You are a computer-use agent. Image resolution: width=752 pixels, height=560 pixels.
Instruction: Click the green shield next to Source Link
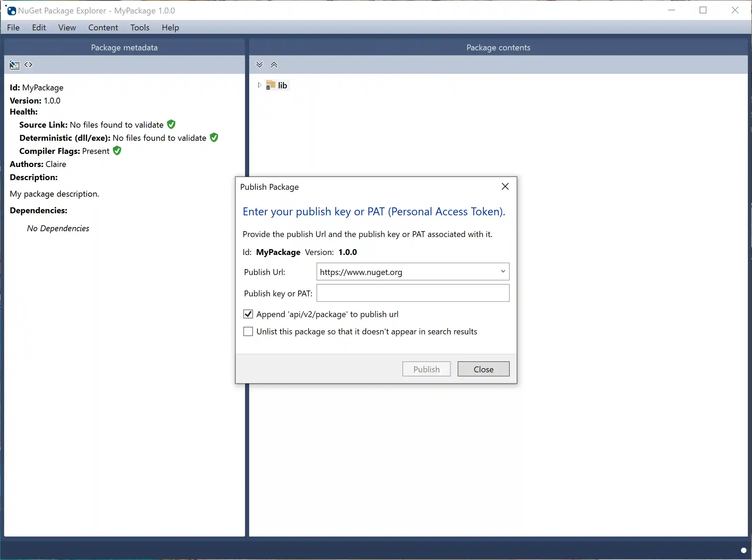(171, 124)
